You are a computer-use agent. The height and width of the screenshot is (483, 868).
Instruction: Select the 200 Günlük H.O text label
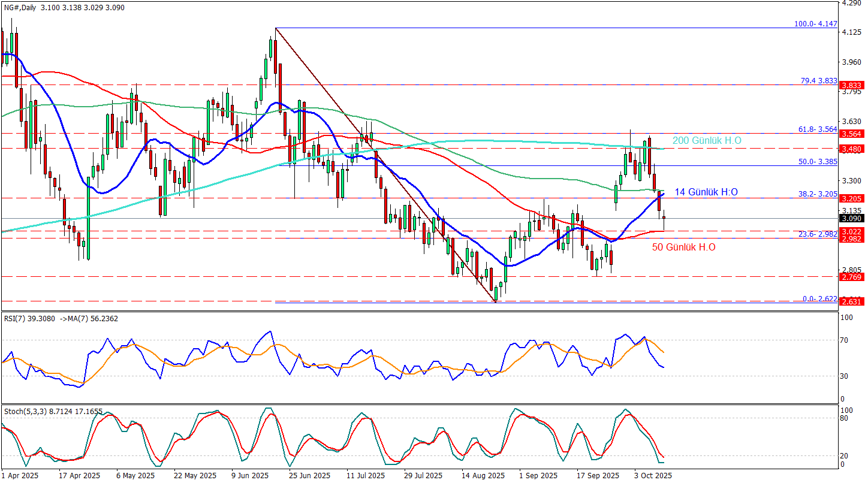707,141
